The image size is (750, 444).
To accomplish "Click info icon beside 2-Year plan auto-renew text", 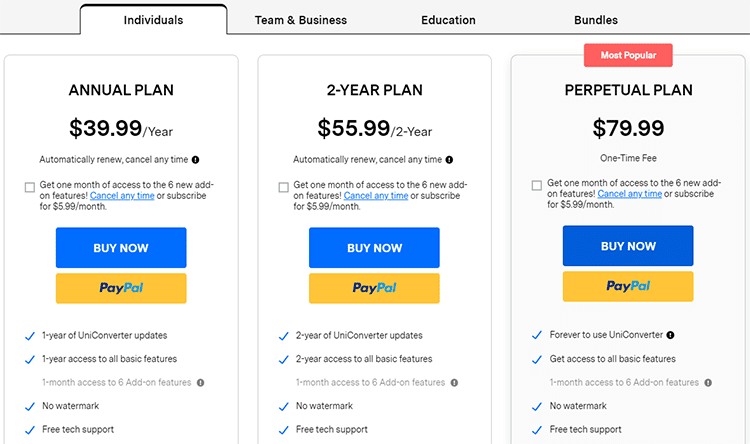I will point(449,159).
